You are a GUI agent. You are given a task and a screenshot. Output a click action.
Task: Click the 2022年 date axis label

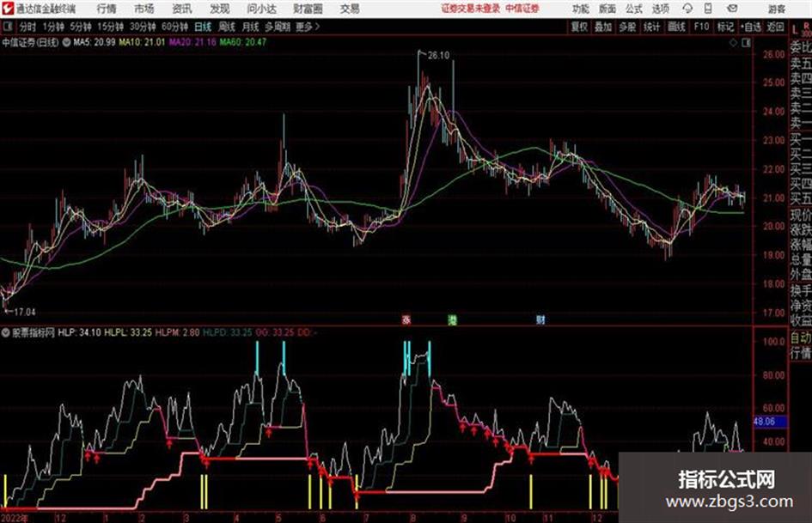pyautogui.click(x=15, y=518)
